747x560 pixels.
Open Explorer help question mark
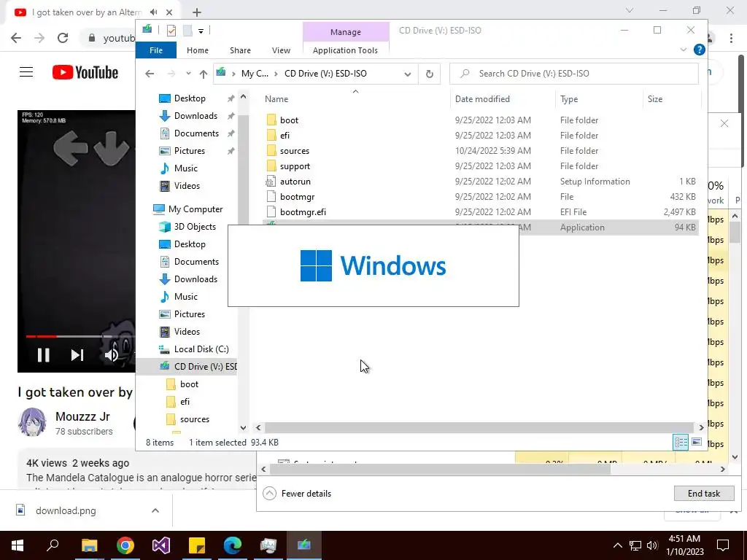(699, 50)
